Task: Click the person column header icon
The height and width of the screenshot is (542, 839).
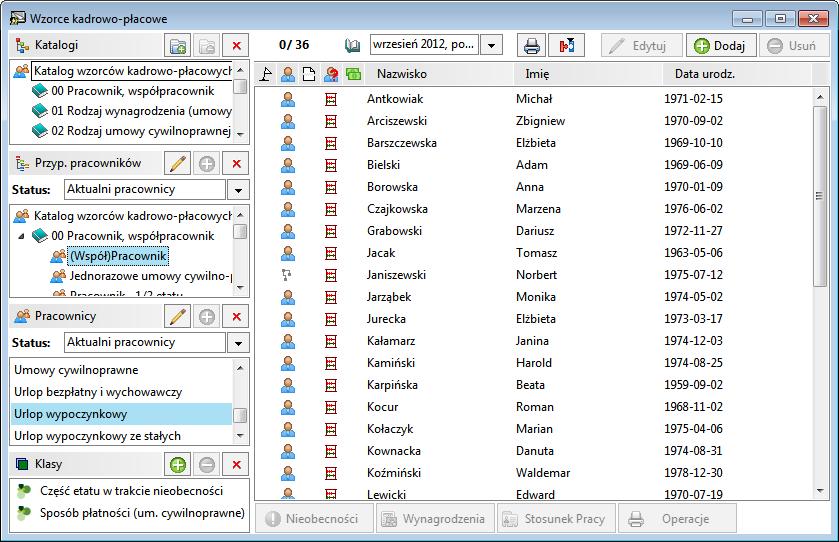Action: click(x=287, y=74)
